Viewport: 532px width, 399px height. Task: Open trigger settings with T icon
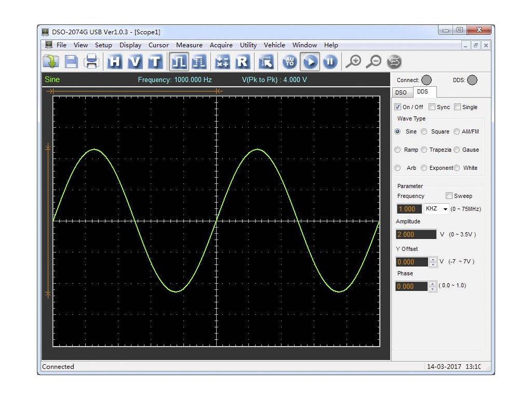pos(155,62)
